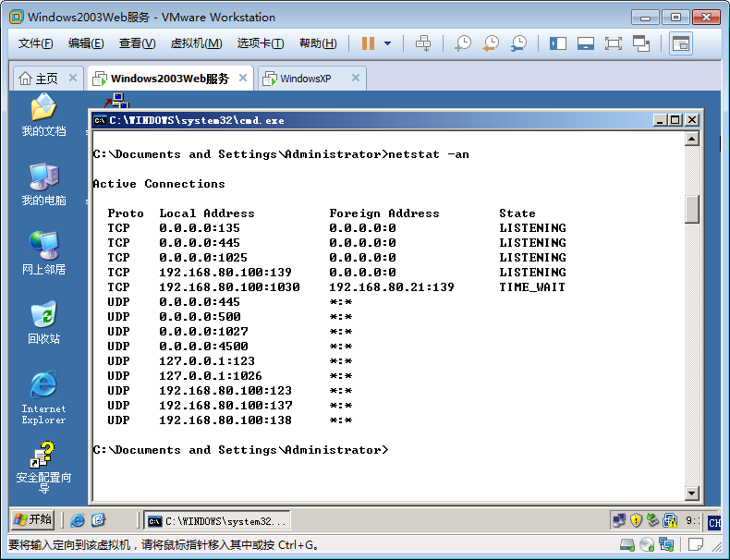Open the power options dropdown arrow
The image size is (730, 560).
click(388, 43)
